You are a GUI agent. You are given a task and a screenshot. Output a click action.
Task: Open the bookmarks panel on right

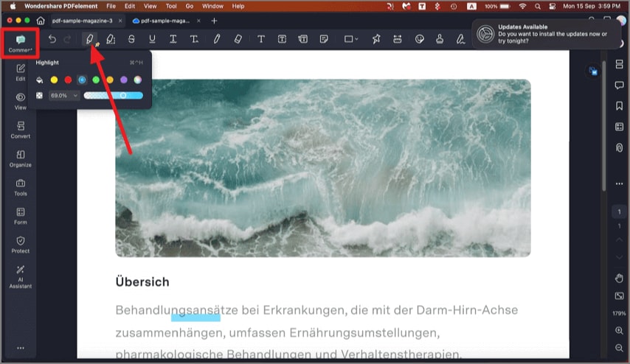click(x=619, y=105)
